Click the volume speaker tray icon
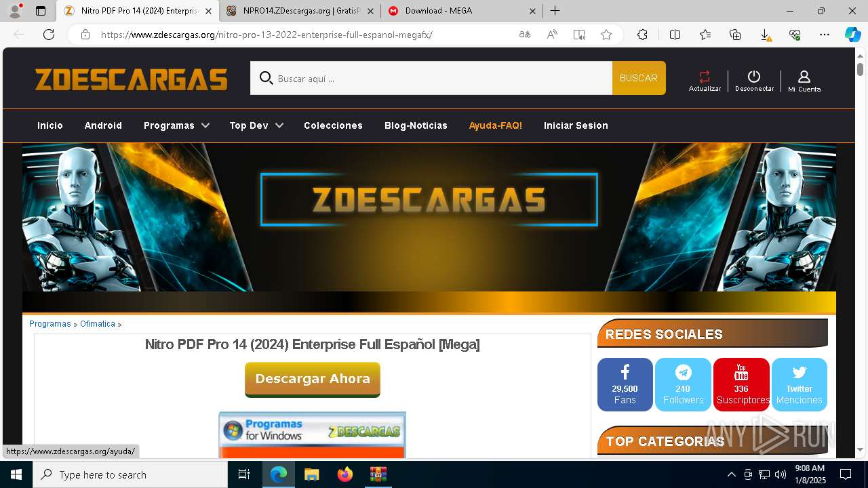 [x=781, y=474]
